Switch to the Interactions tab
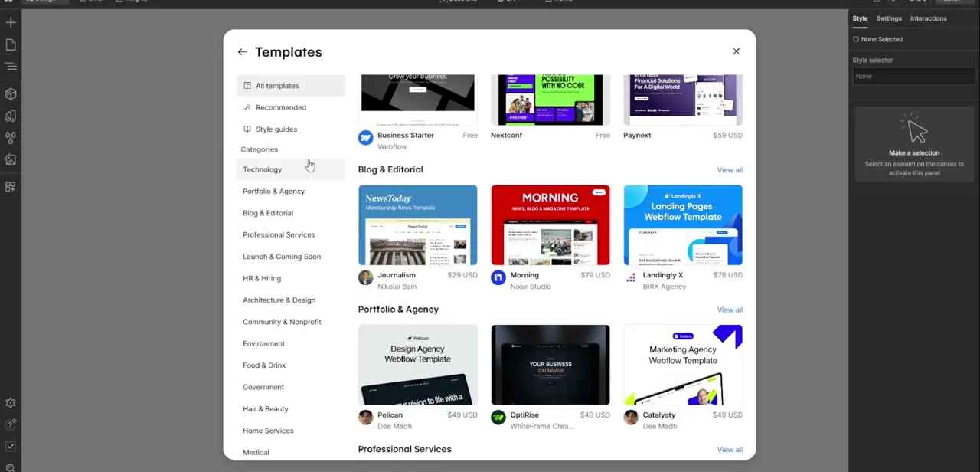The width and height of the screenshot is (980, 472). pos(929,18)
